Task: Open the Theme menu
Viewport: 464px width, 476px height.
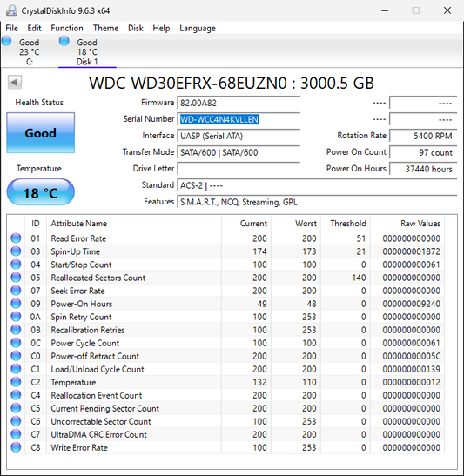Action: 105,28
